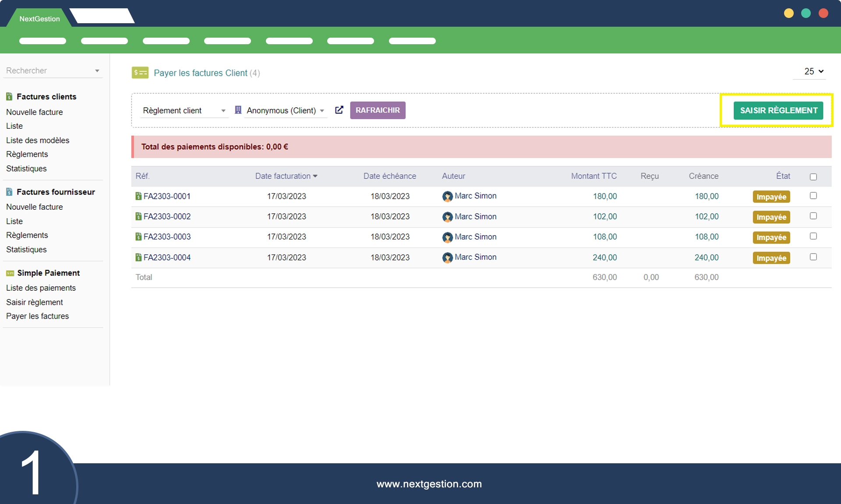Open the Règlement client dropdown
Viewport: 841px width, 504px height.
coord(184,111)
